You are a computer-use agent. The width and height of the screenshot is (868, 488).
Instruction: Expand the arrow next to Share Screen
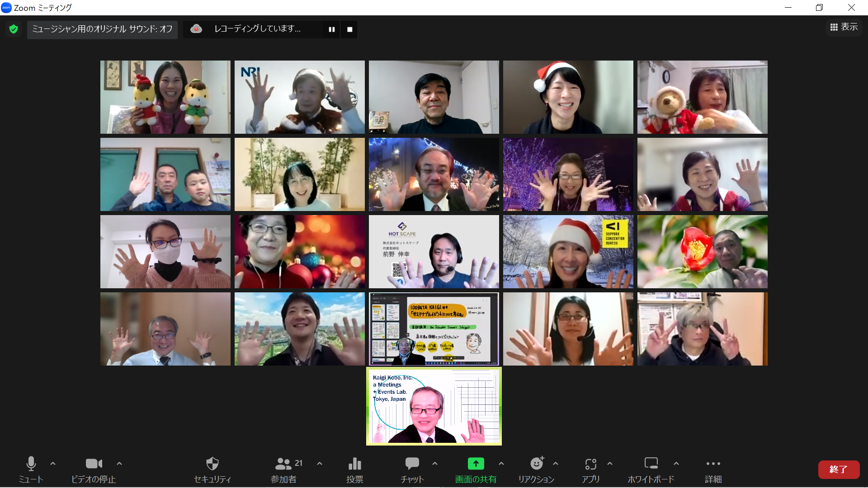click(x=501, y=464)
